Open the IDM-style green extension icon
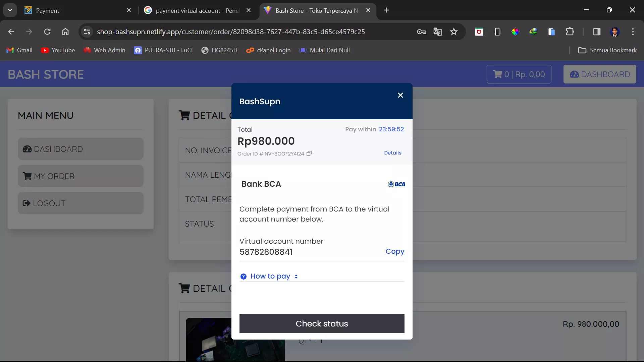Viewport: 644px width, 362px height. (x=533, y=32)
